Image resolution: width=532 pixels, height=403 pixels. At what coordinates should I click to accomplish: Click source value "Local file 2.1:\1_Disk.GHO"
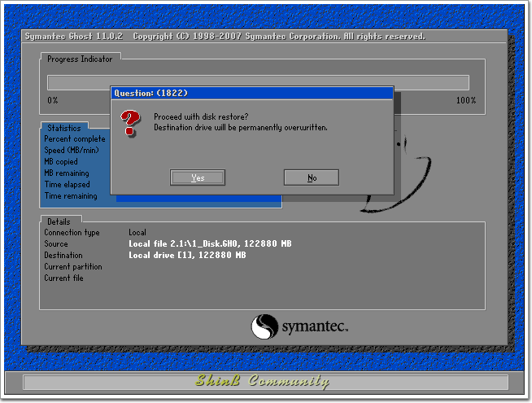[185, 243]
